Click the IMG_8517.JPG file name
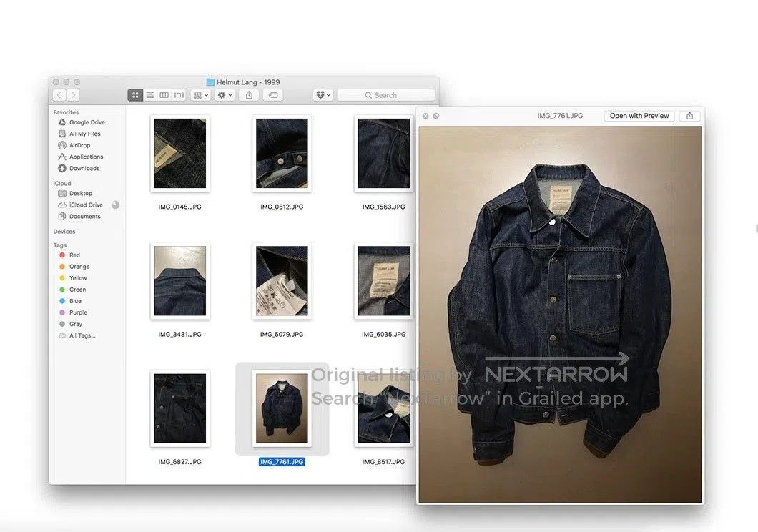The image size is (758, 532). coord(384,462)
